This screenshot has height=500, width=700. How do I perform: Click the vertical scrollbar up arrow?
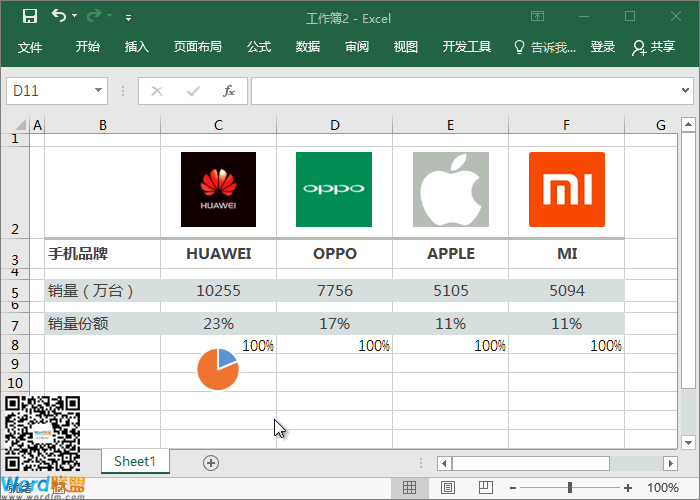click(688, 124)
